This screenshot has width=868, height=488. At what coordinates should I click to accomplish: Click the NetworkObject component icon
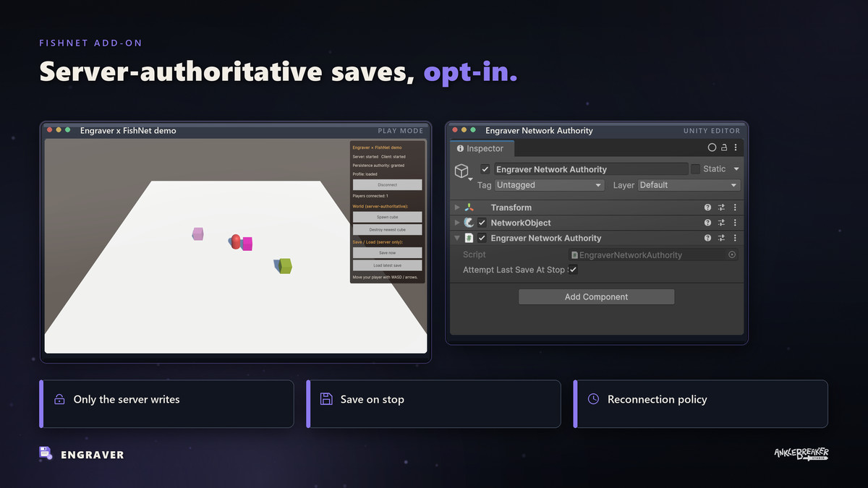[x=469, y=223]
